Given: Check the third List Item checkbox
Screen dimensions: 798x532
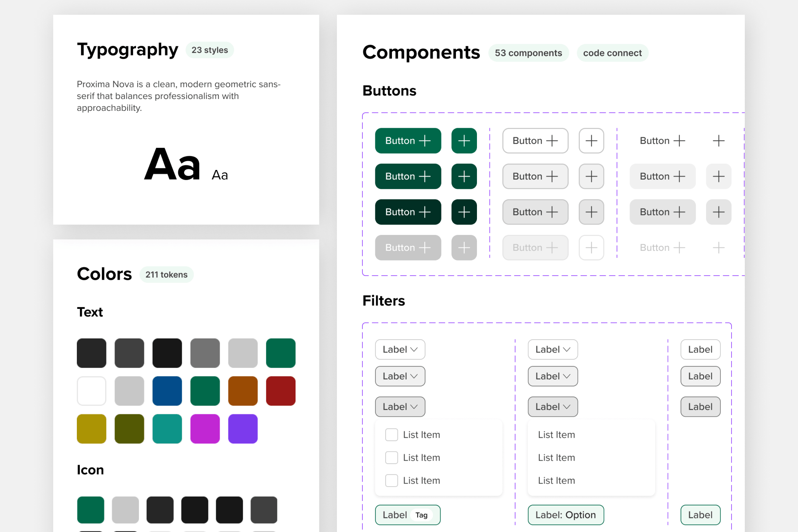Looking at the screenshot, I should coord(391,480).
